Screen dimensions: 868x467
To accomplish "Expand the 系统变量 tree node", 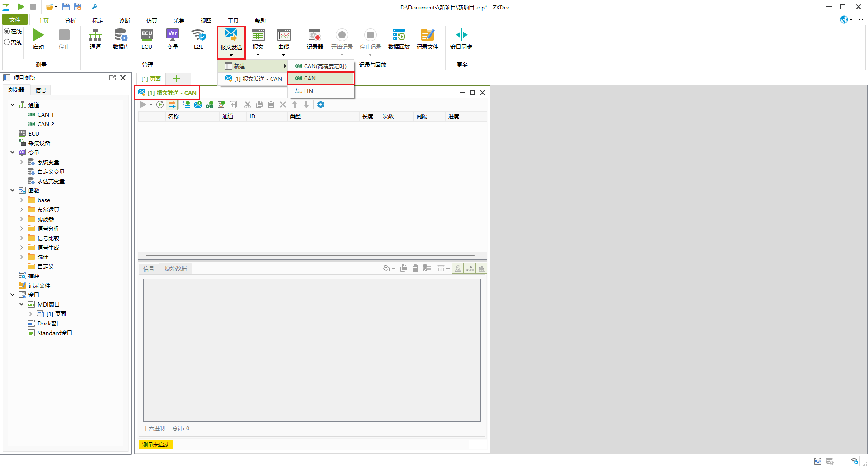I will click(x=21, y=162).
